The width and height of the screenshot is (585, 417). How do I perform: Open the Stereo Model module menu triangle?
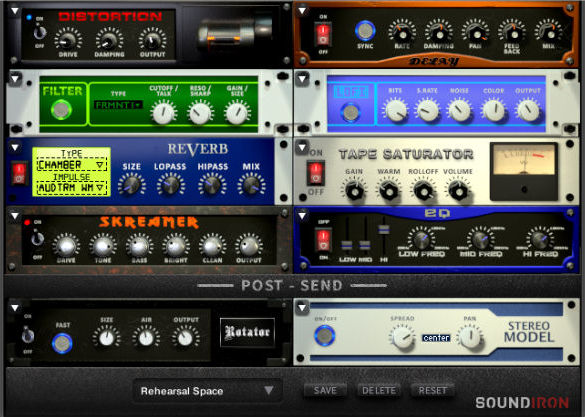tap(302, 308)
